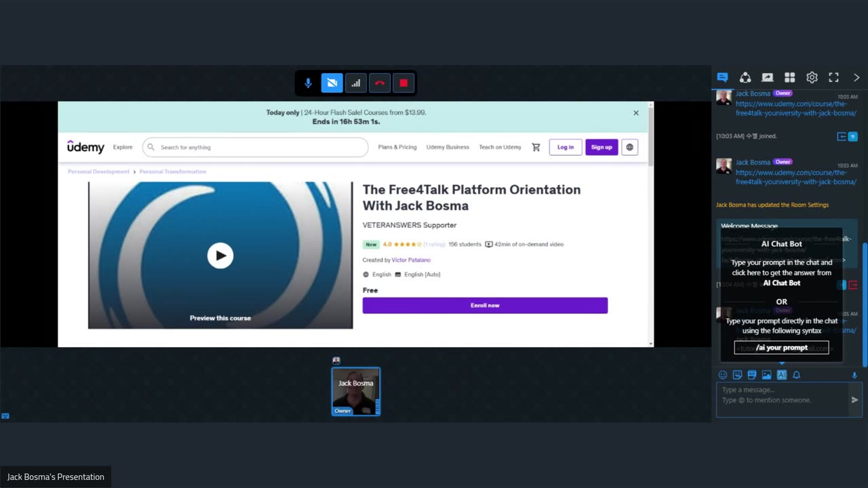Click keyboard icon at bottom left
This screenshot has width=868, height=488.
(x=5, y=415)
